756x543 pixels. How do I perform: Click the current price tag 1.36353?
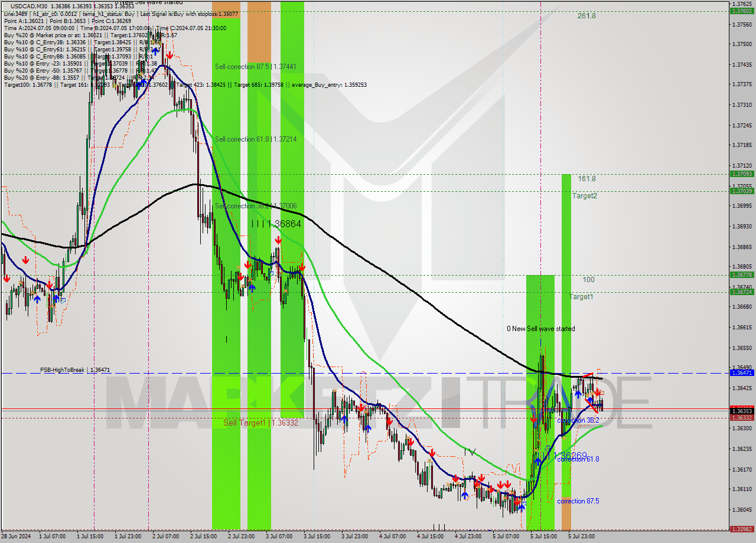click(x=741, y=410)
